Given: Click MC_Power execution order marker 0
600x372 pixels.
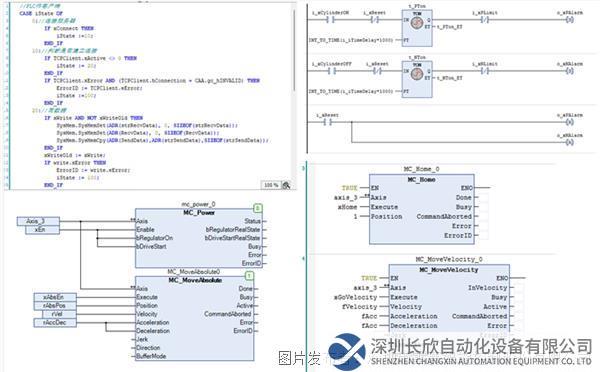Looking at the screenshot, I should (x=258, y=208).
